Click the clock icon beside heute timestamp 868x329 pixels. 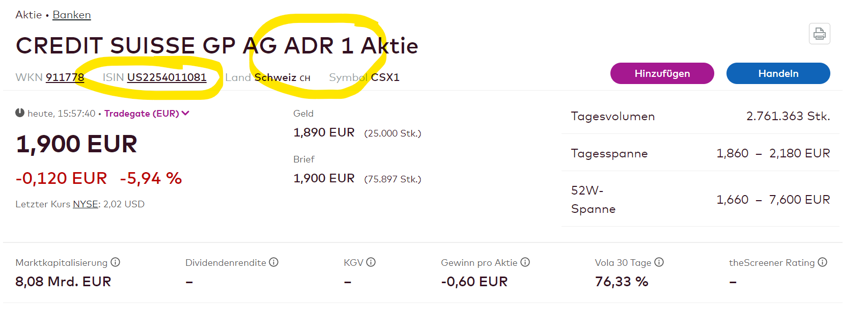[x=20, y=113]
